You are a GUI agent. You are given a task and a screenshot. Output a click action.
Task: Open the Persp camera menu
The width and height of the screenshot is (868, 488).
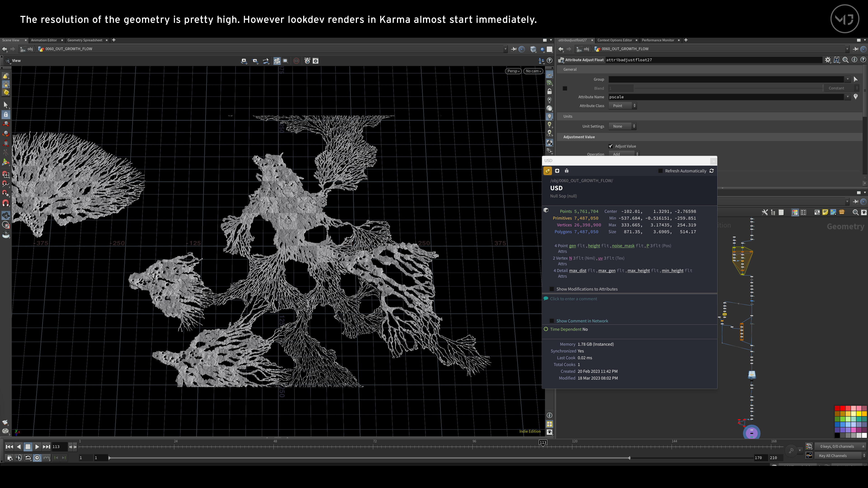pos(513,71)
